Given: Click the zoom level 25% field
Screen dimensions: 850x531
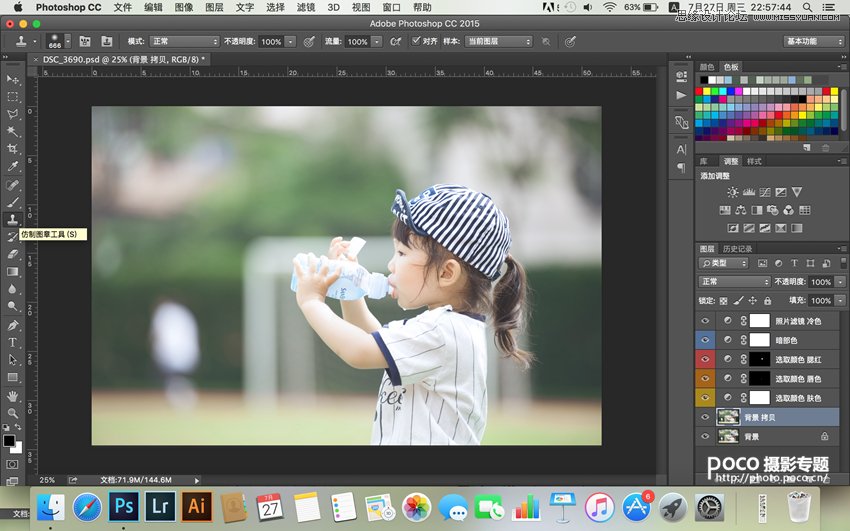Looking at the screenshot, I should [47, 480].
